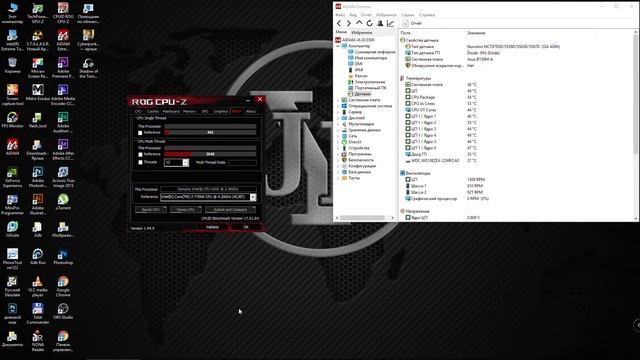Open the CPUID ROG CPU-Z desktop icon

[x=63, y=13]
